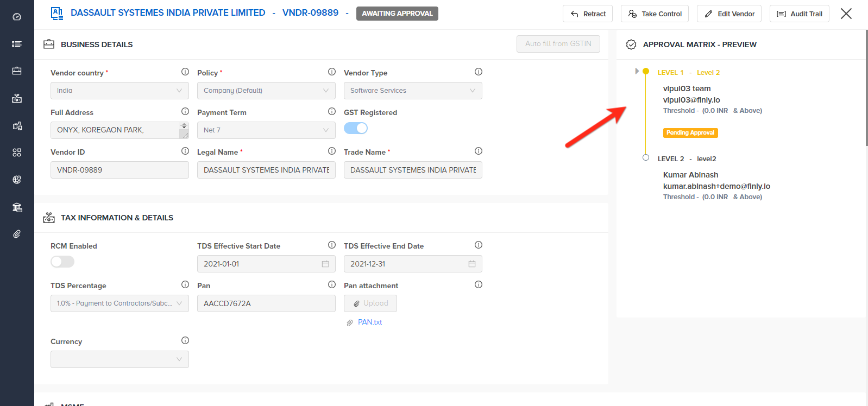Image resolution: width=868 pixels, height=406 pixels.
Task: Show info for TDS Effective Start Date
Action: (332, 245)
